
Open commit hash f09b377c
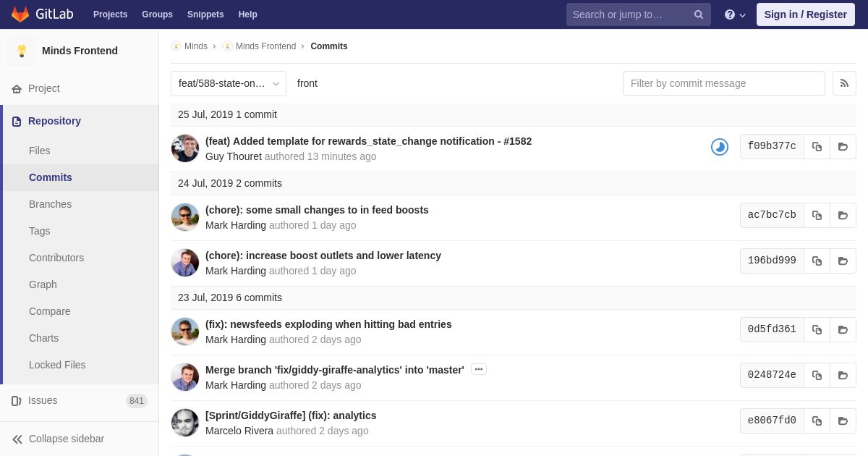coord(772,146)
